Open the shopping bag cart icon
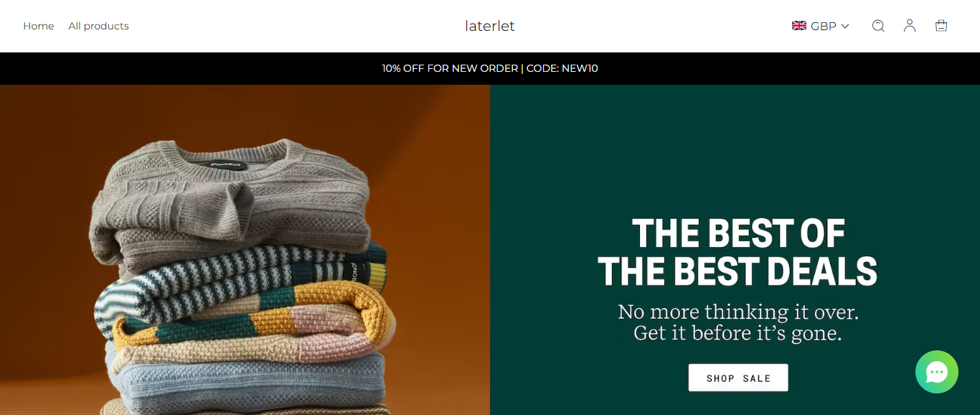Image resolution: width=980 pixels, height=415 pixels. (x=941, y=26)
